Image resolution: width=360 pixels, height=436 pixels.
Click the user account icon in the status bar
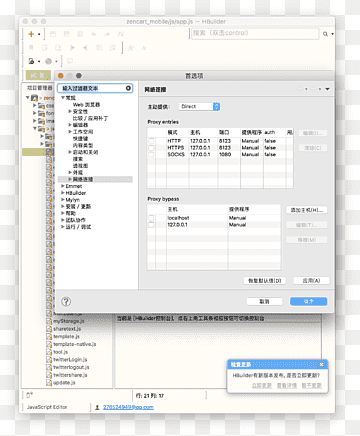[x=97, y=407]
